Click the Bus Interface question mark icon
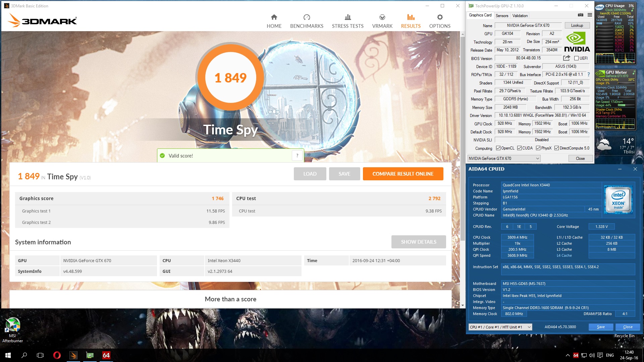Image resolution: width=644 pixels, height=362 pixels. 589,74
